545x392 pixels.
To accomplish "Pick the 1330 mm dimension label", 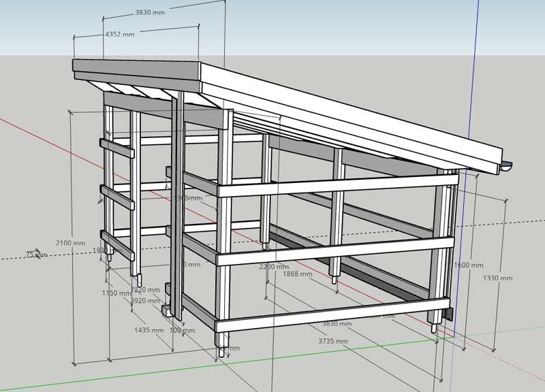I will pyautogui.click(x=497, y=278).
